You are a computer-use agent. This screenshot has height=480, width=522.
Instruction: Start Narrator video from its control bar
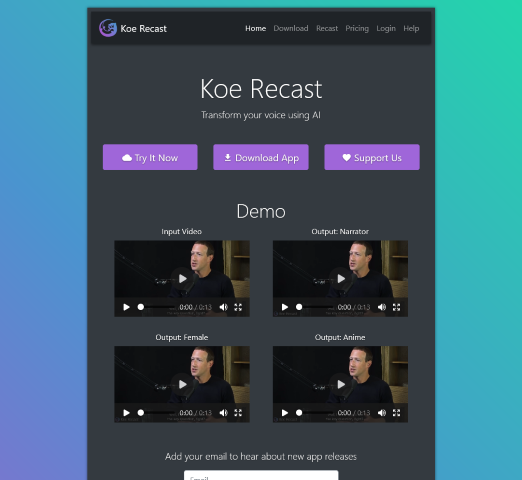(285, 307)
